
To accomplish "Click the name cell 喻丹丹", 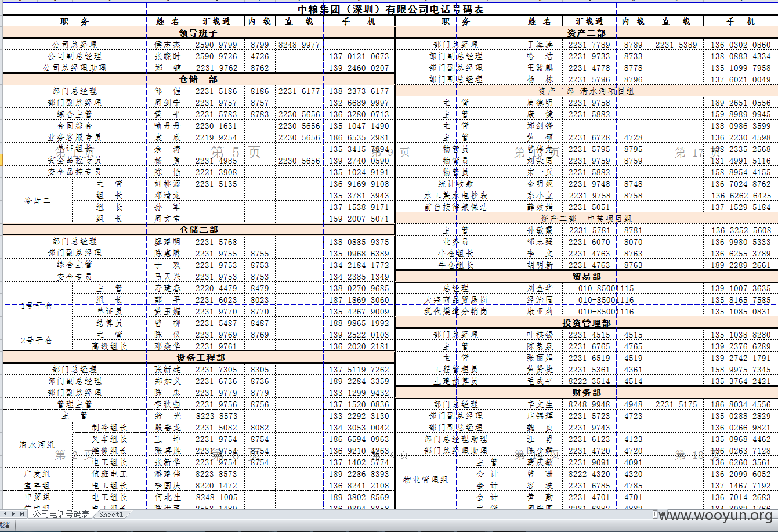I will point(168,126).
